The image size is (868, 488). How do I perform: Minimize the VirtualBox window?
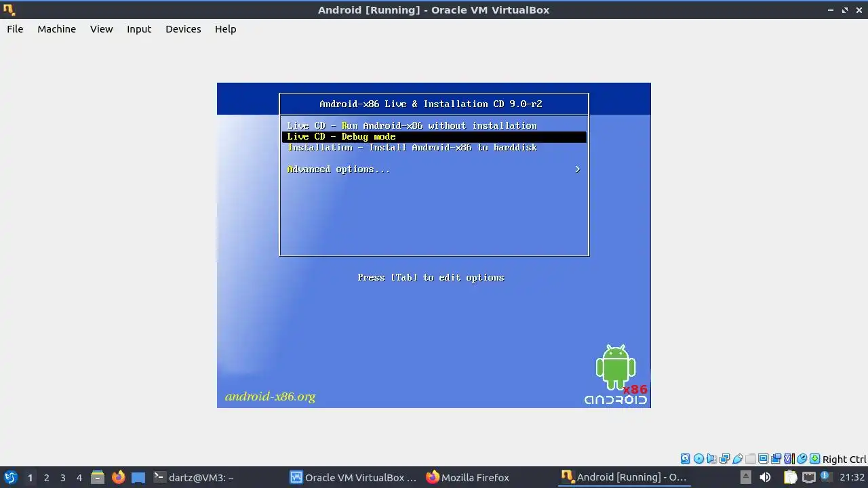coord(831,10)
